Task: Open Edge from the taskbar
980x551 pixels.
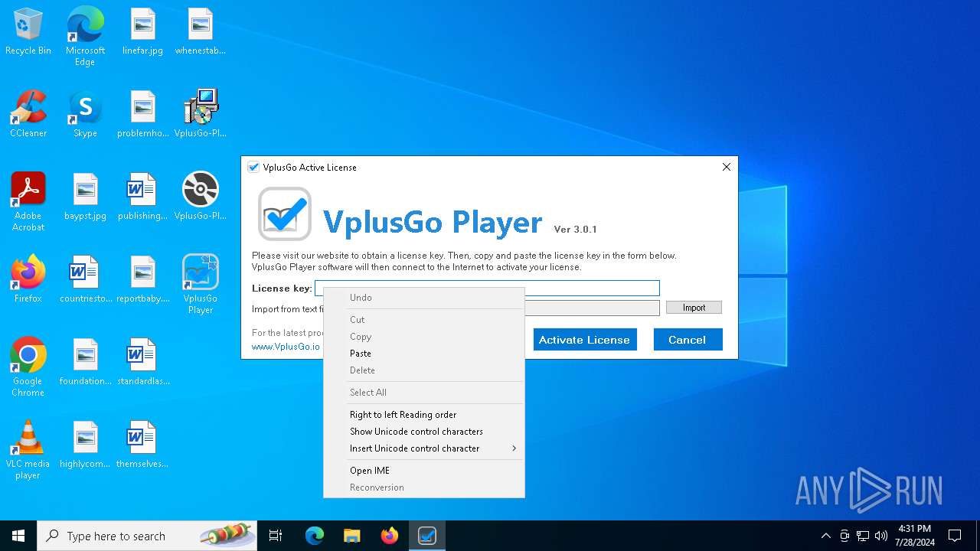Action: (315, 536)
